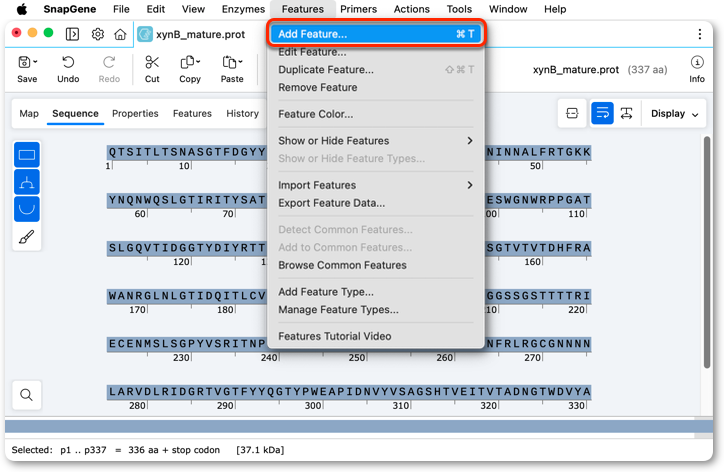Image resolution: width=724 pixels, height=472 pixels.
Task: Click the grayed Redo icon
Action: (109, 62)
